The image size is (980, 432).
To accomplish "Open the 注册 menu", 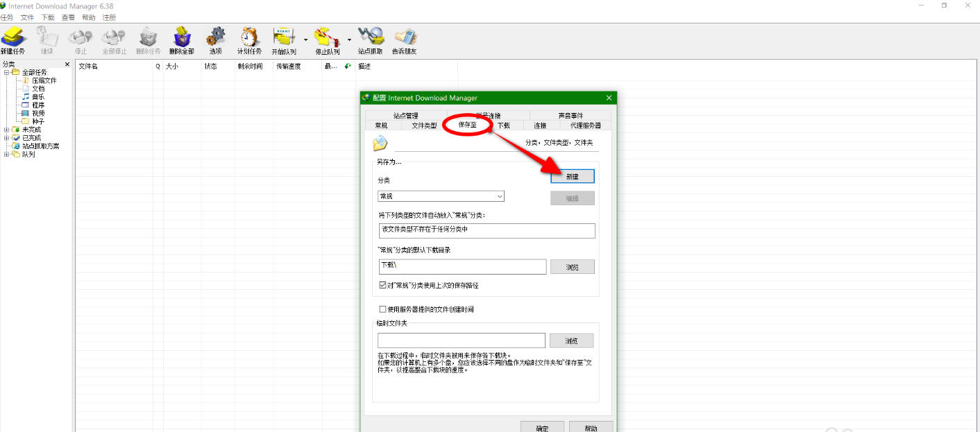I will pos(109,17).
